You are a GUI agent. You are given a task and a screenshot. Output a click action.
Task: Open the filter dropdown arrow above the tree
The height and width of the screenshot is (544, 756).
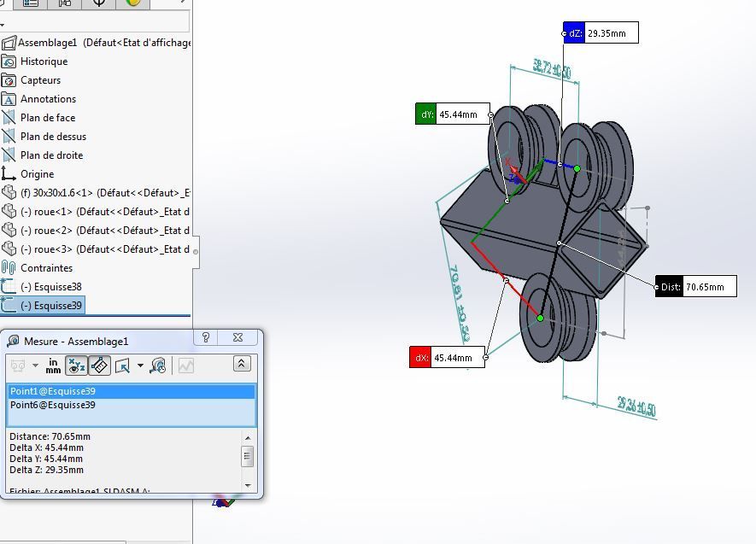coord(3,24)
